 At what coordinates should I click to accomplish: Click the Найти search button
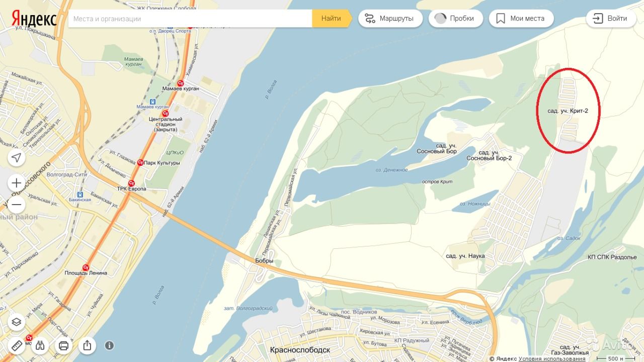click(331, 19)
